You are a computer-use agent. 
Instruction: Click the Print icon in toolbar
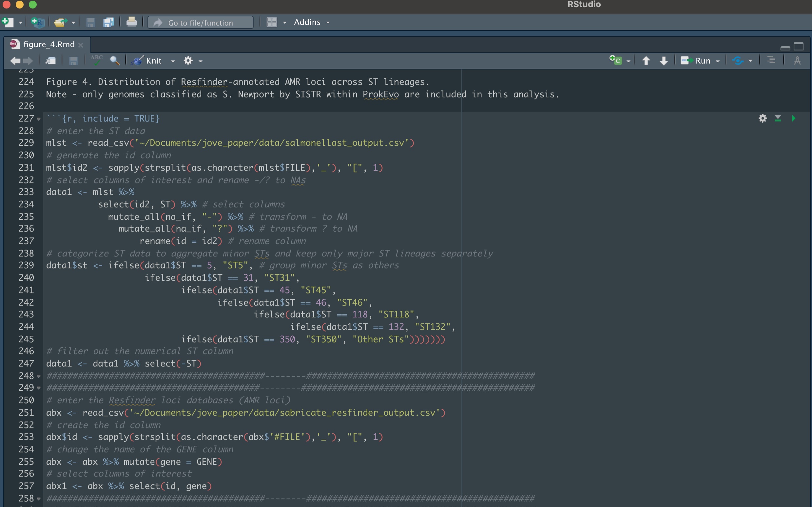point(131,22)
